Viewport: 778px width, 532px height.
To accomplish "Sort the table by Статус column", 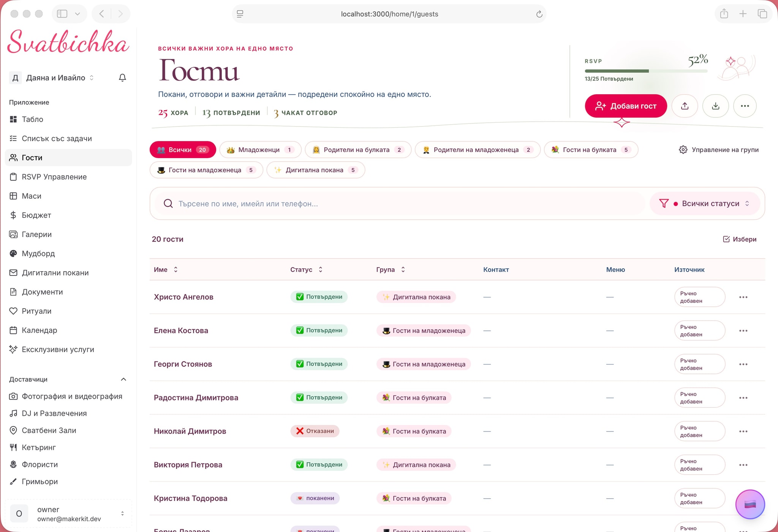I will pyautogui.click(x=306, y=269).
